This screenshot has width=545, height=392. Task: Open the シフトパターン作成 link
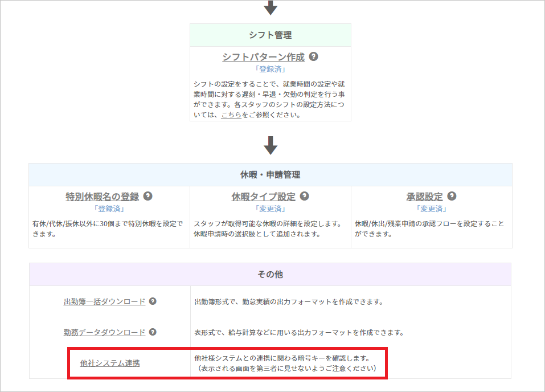coord(263,58)
